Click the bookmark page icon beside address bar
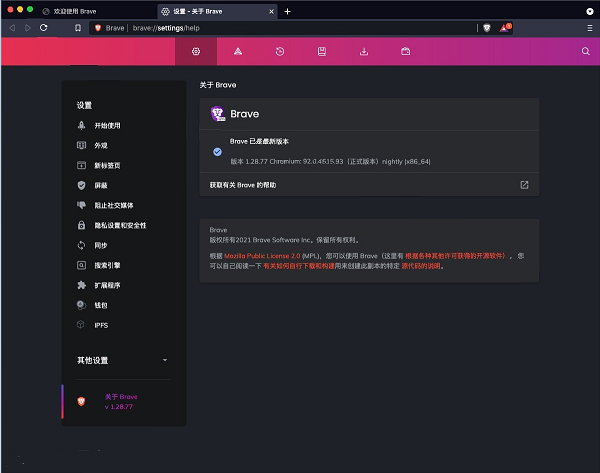Screen dimensions: 600x473 [x=78, y=28]
